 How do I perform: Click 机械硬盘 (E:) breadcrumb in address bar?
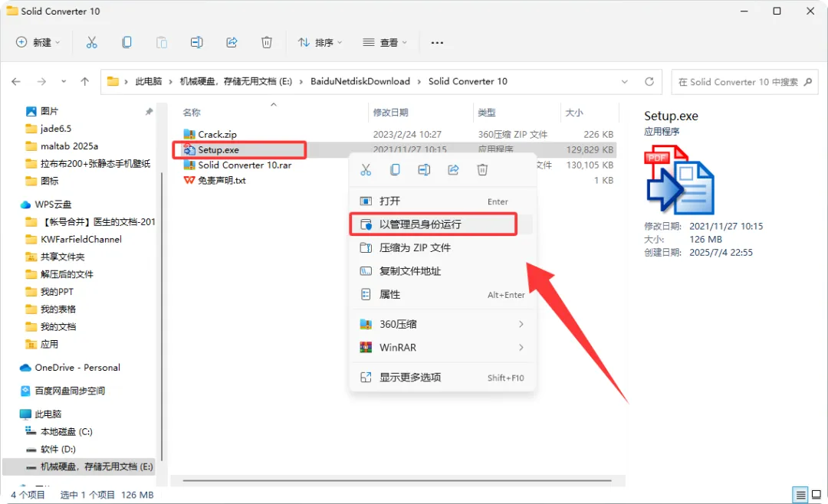[x=236, y=81]
